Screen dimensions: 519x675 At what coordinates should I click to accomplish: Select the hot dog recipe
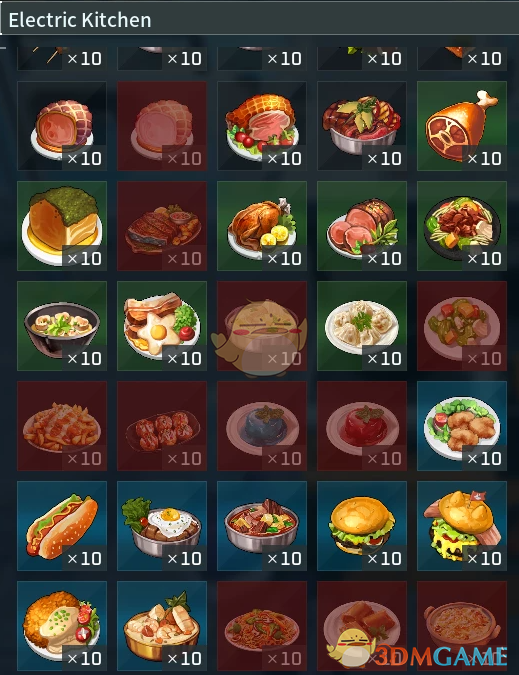click(x=62, y=526)
